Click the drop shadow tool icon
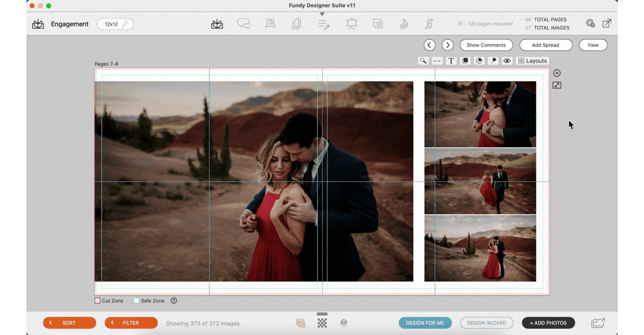Viewport: 644px width, 335px height. pyautogui.click(x=465, y=61)
